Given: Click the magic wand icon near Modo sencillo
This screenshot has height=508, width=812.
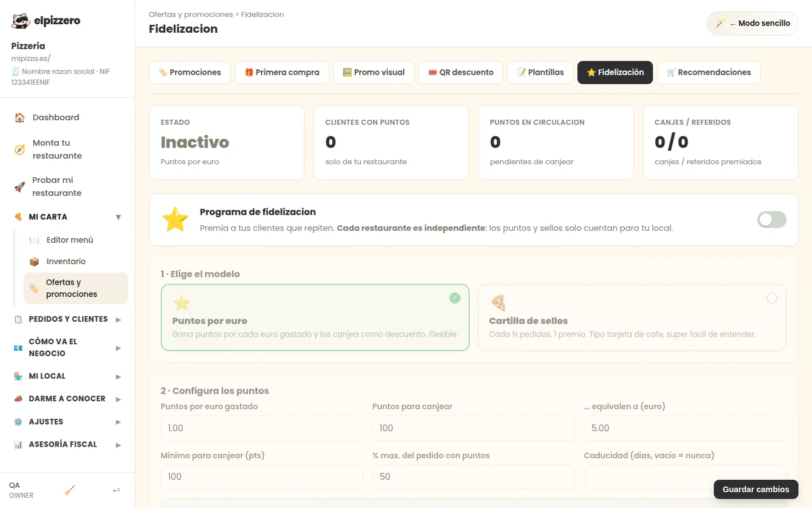Looking at the screenshot, I should (720, 24).
